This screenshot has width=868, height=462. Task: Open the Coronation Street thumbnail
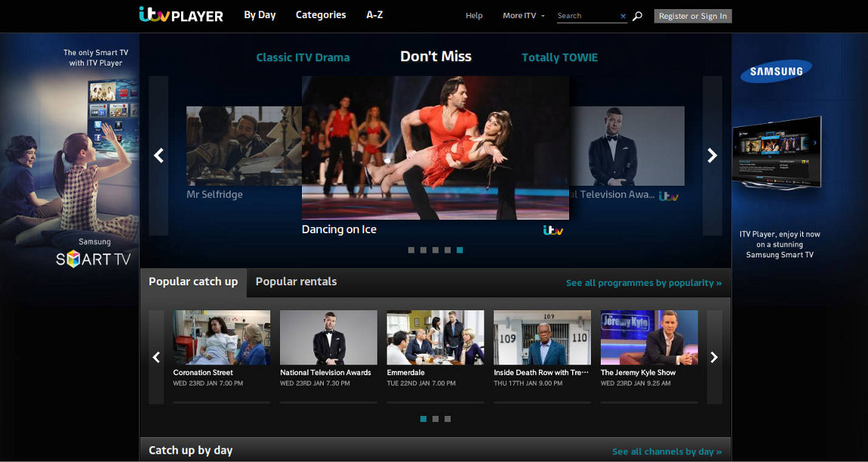[x=222, y=337]
